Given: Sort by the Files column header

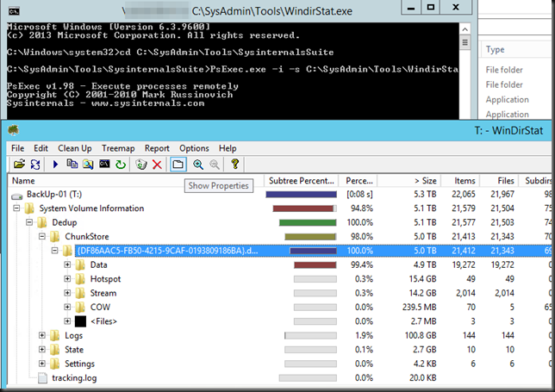Looking at the screenshot, I should coord(500,181).
